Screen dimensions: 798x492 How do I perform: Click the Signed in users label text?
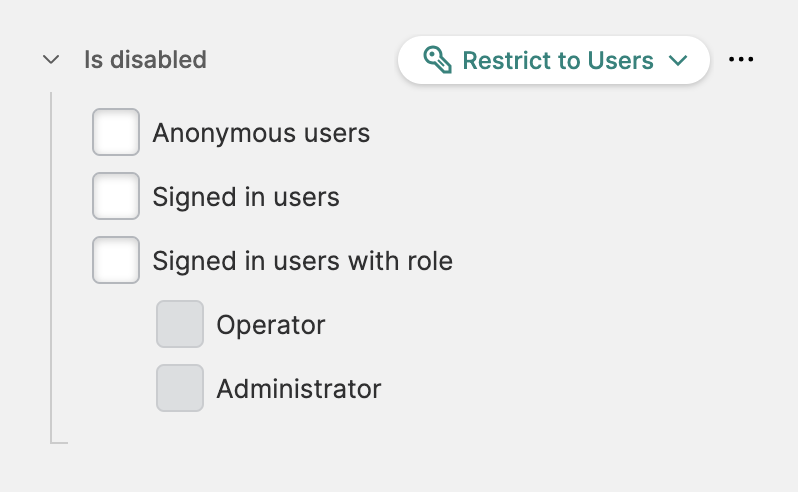click(246, 197)
